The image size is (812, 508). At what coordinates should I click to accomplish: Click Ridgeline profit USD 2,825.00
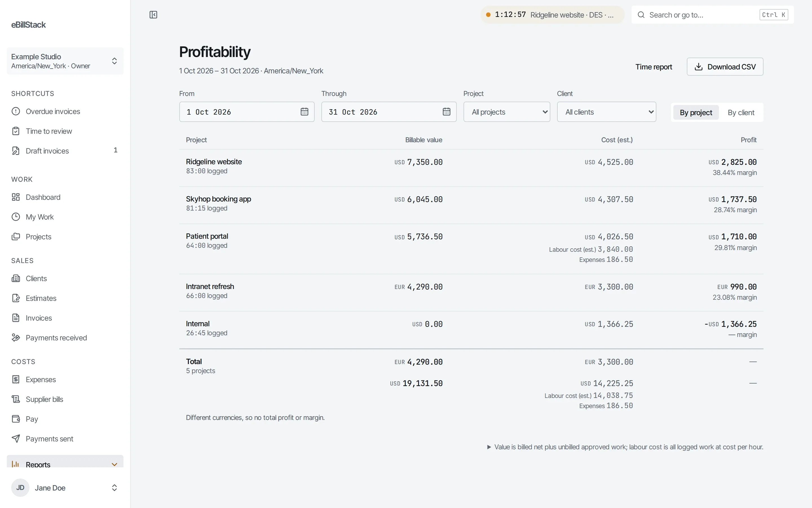[x=732, y=162]
